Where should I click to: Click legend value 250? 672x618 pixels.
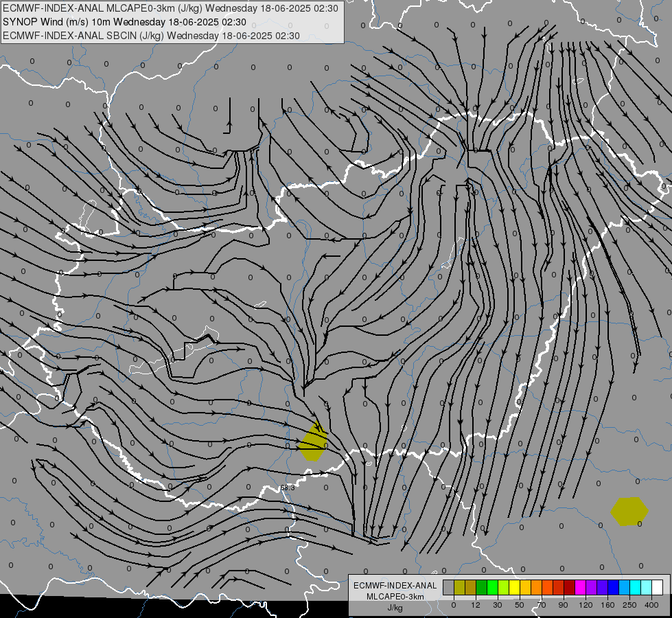(x=629, y=605)
